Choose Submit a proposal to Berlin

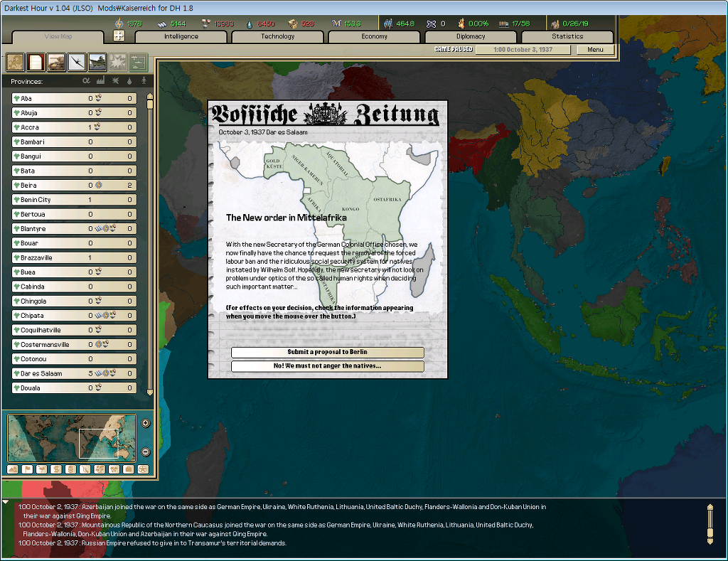(x=327, y=352)
